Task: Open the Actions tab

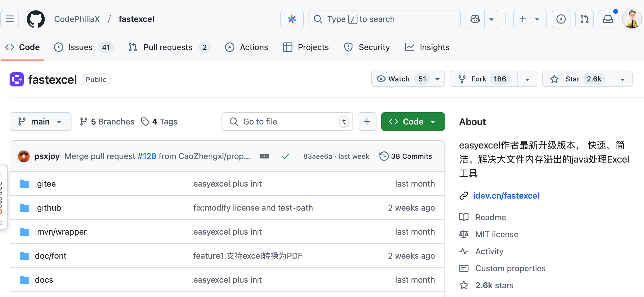Action: 246,47
